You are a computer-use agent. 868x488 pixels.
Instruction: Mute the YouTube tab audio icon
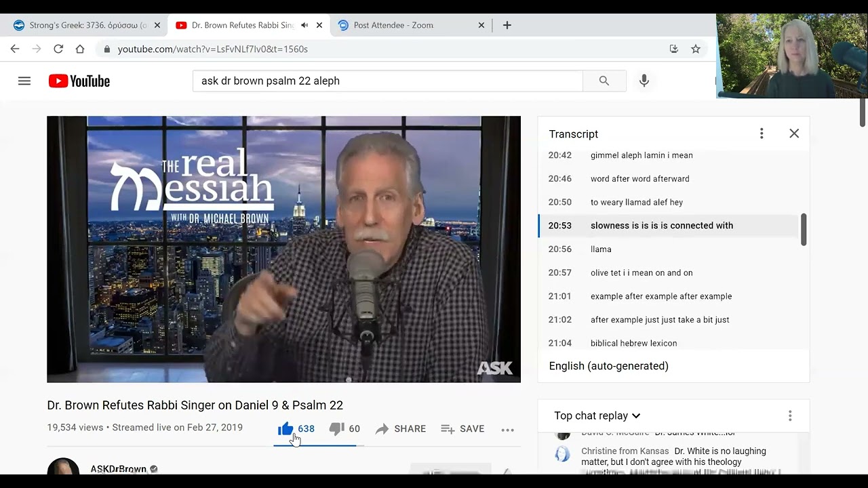(x=304, y=25)
